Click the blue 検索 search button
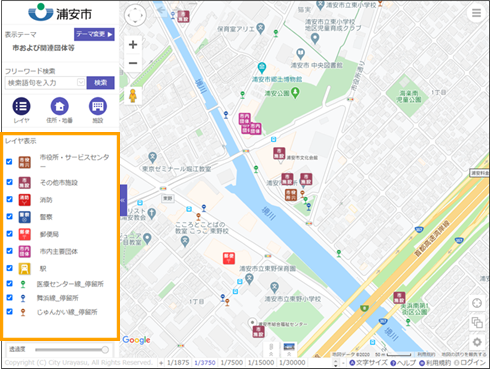This screenshot has height=369, width=490. (x=100, y=83)
